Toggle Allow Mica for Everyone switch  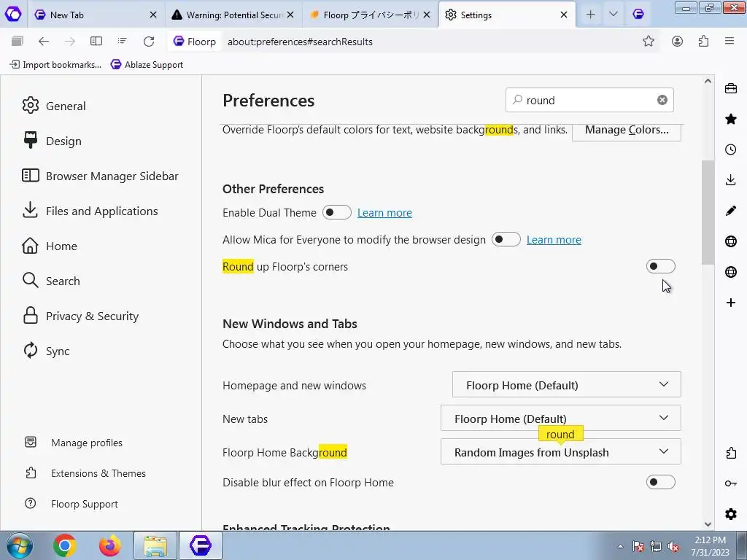tap(506, 239)
